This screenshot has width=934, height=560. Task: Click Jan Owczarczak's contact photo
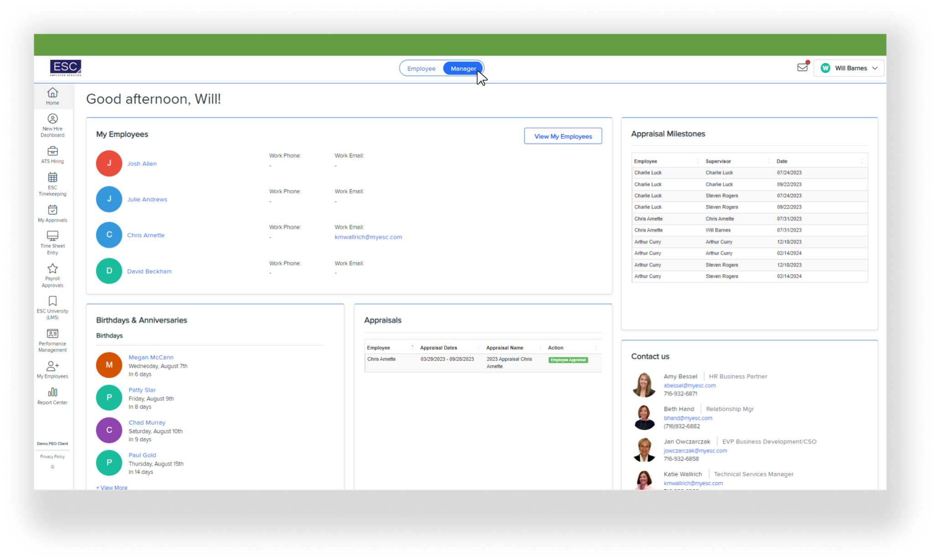point(644,450)
